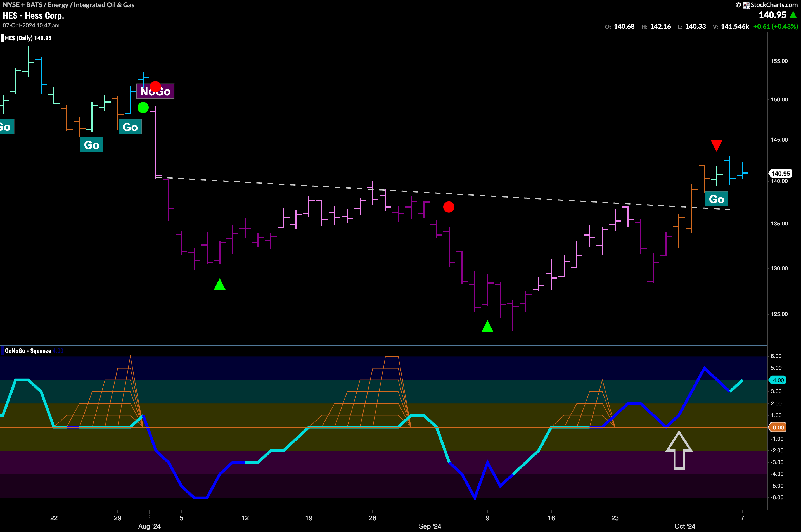Click the 125.00 price axis label

pos(779,314)
